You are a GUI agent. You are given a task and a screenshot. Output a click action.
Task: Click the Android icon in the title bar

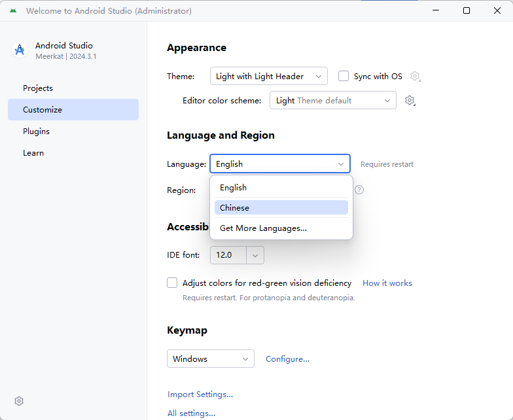click(13, 10)
